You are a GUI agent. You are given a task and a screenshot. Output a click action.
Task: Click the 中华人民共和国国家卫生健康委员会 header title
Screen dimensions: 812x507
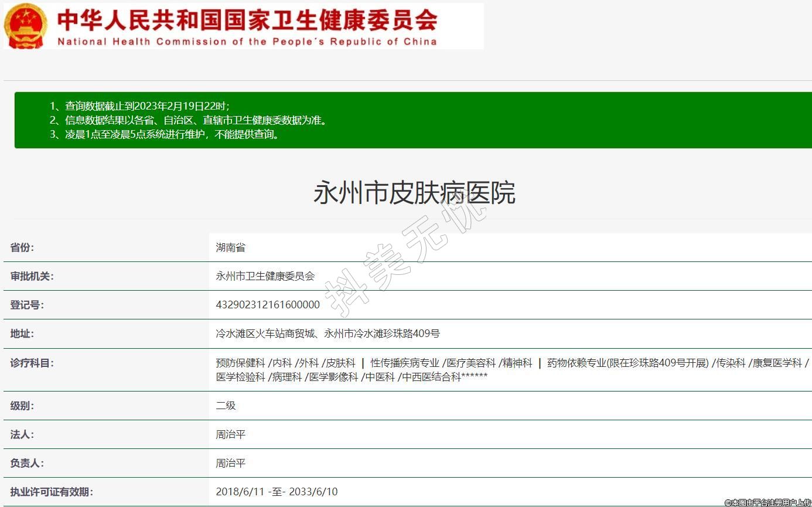247,21
